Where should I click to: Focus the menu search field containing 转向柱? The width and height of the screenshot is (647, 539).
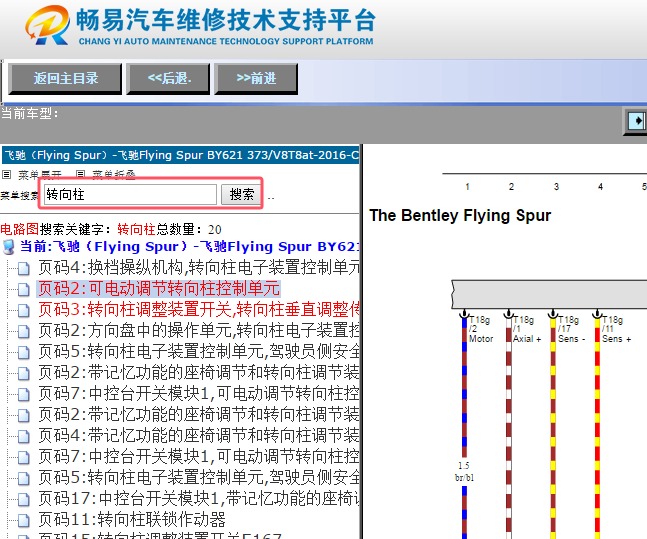[x=130, y=194]
